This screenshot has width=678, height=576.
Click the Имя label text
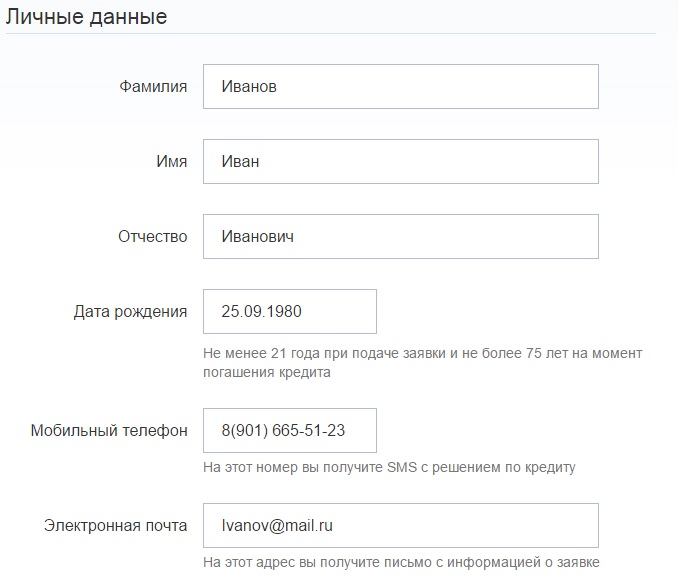tap(171, 162)
